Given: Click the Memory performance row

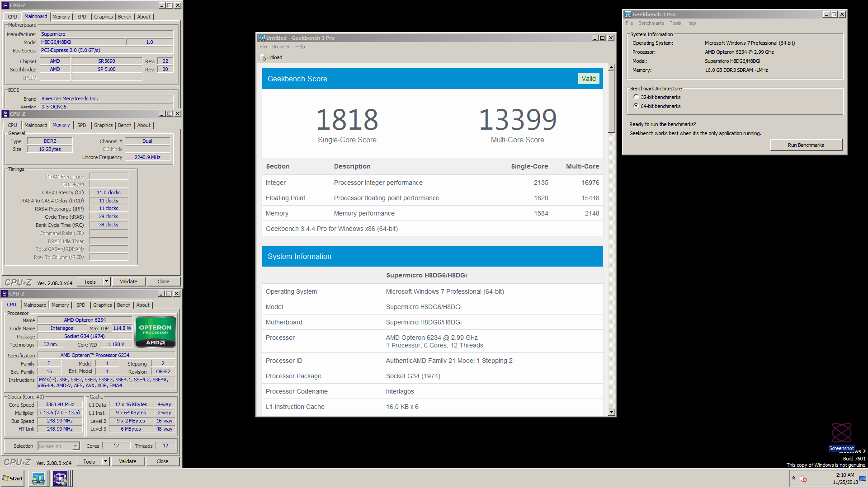Looking at the screenshot, I should click(433, 213).
